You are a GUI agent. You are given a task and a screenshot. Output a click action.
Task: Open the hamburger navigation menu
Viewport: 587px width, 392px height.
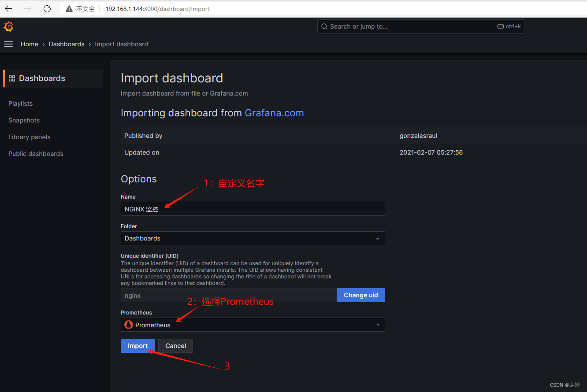[x=8, y=44]
